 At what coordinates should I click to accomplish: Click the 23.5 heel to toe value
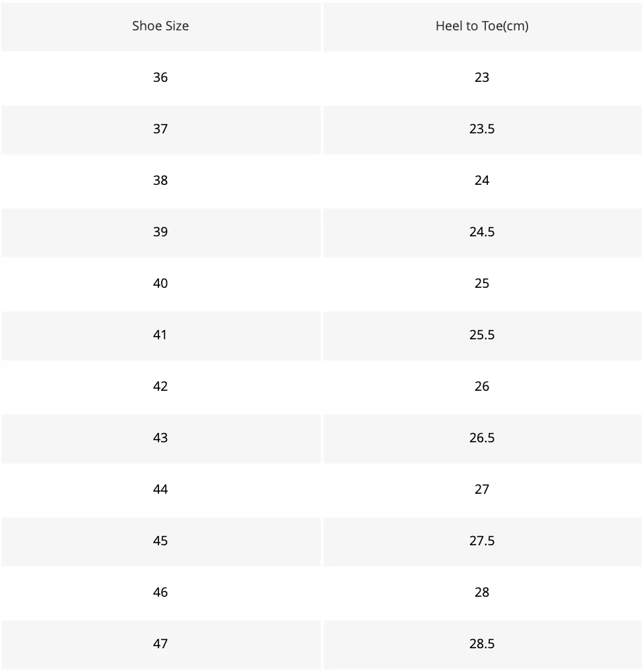coord(482,129)
